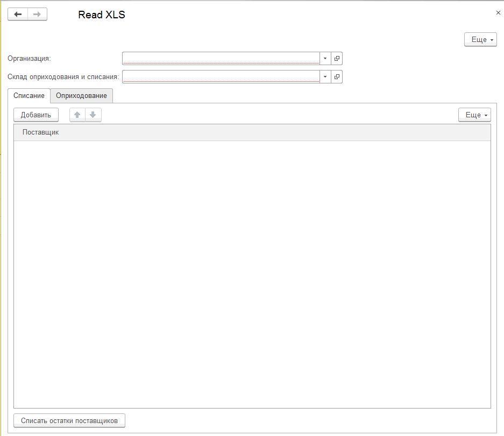This screenshot has height=436, width=504.
Task: Open the Склад оприходования и списания form icon
Action: 337,77
